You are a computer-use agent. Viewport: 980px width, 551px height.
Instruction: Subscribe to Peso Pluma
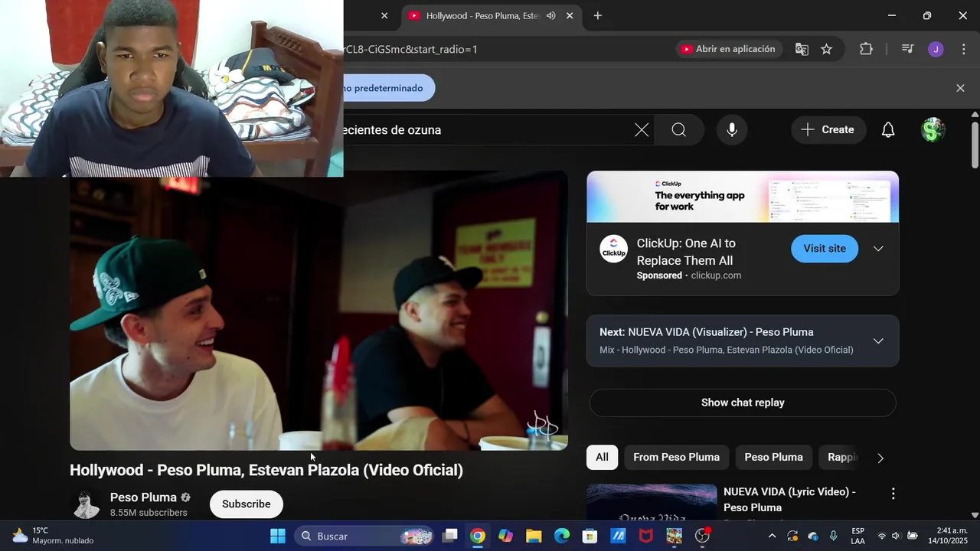tap(247, 504)
